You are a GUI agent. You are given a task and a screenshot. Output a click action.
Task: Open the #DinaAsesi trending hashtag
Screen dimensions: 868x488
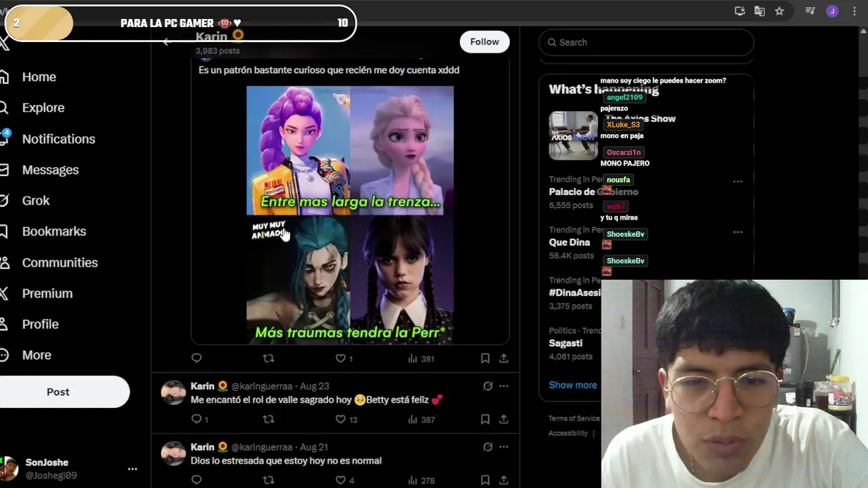574,293
